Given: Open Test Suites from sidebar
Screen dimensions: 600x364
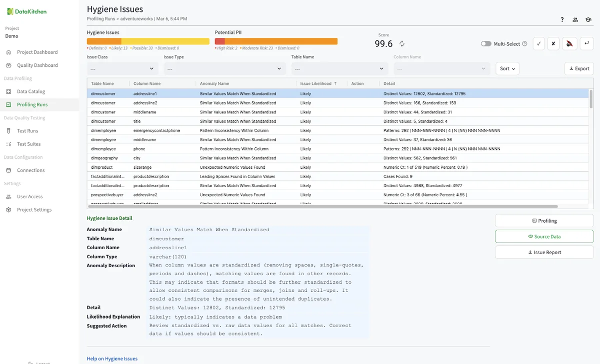Looking at the screenshot, I should click(x=29, y=144).
